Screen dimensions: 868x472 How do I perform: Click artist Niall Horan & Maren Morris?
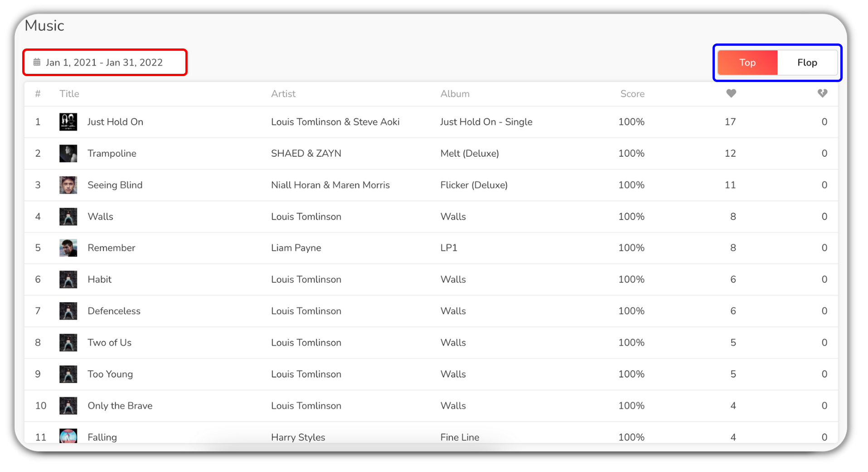point(330,185)
